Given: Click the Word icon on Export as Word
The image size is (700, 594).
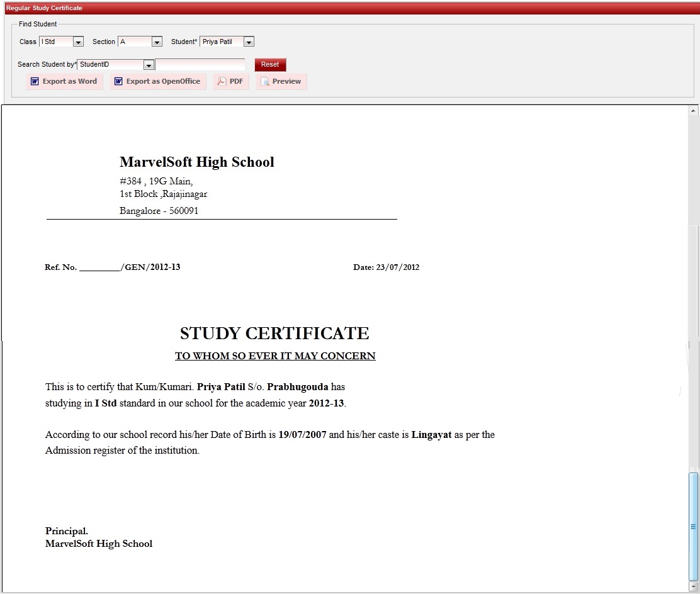Looking at the screenshot, I should coord(35,81).
